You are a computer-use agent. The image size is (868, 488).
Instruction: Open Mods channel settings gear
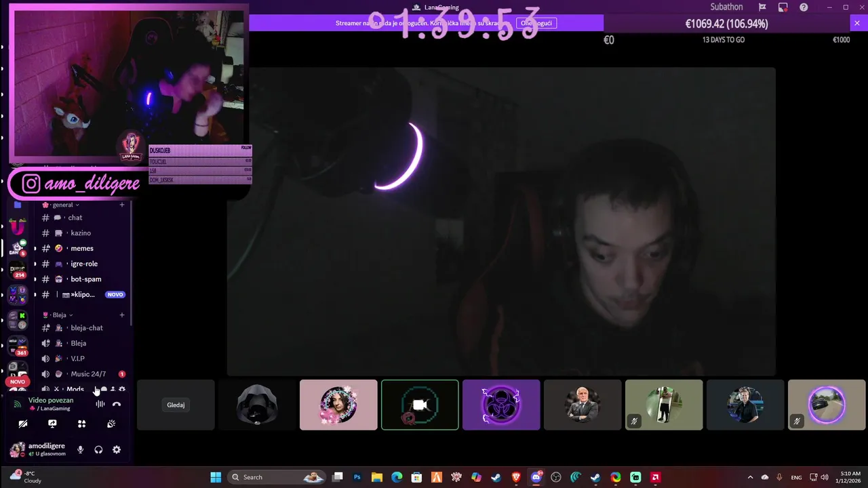(x=122, y=390)
